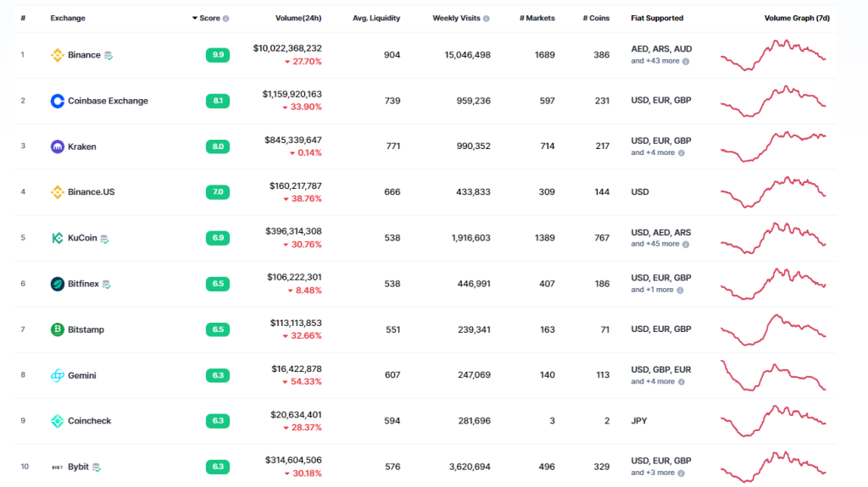Sort by Avg. Liquidity column header

[376, 19]
